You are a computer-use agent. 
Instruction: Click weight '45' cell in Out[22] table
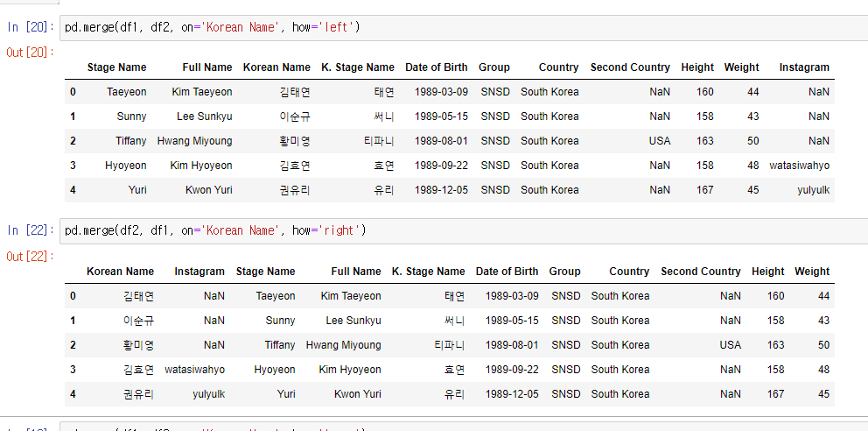(823, 394)
